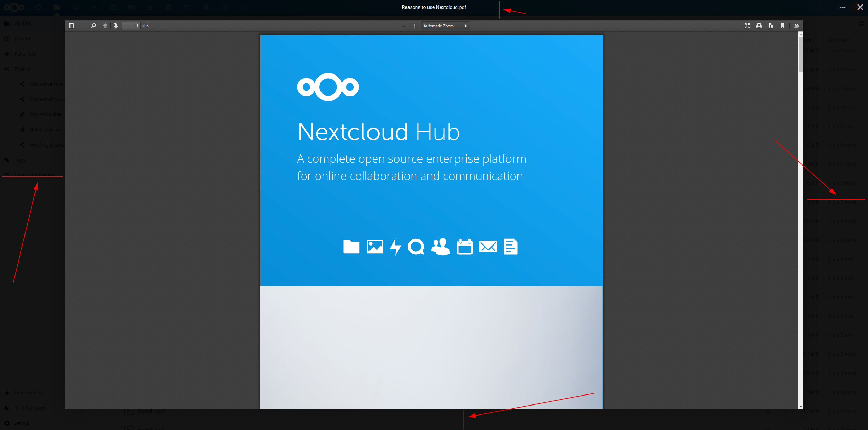The width and height of the screenshot is (868, 430).
Task: Go to the next PDF page
Action: point(116,26)
